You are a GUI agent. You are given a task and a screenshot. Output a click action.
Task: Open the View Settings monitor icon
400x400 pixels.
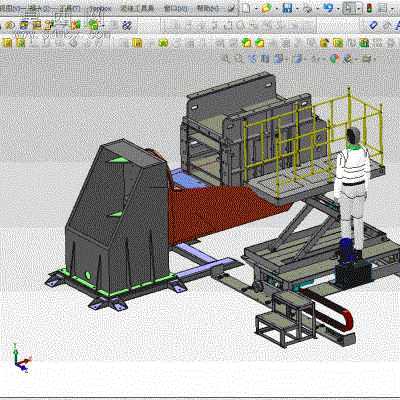(x=366, y=59)
